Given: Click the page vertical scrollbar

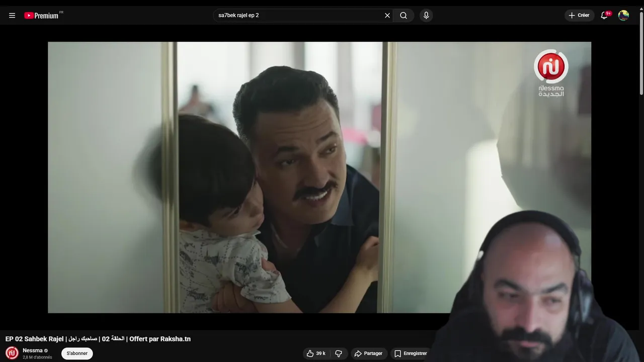Looking at the screenshot, I should point(641,52).
